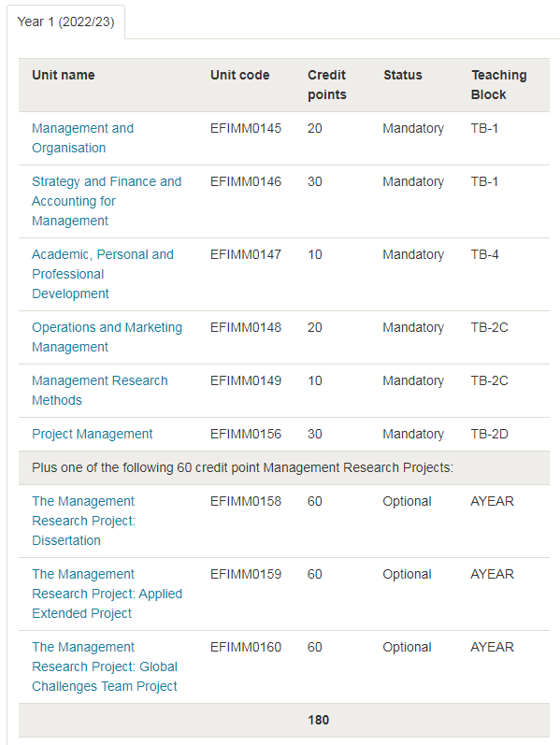Select unit code EFIMM0145 cell
Viewport: 560px width, 745px height.
[246, 129]
